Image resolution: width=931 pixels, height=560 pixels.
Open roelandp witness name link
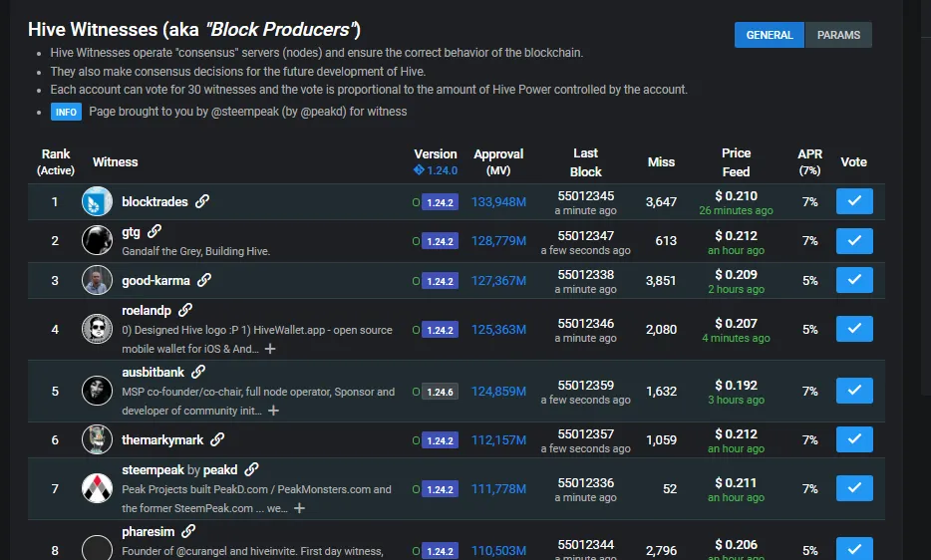coord(147,310)
